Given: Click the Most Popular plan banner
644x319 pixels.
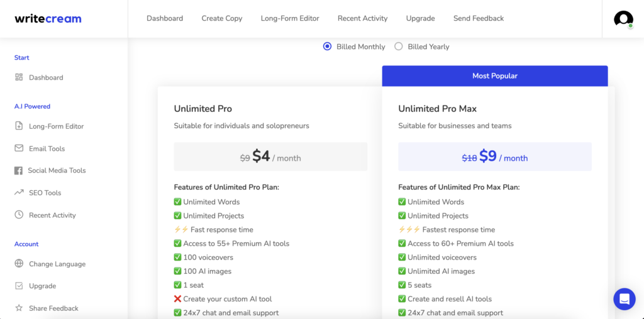Looking at the screenshot, I should pyautogui.click(x=495, y=76).
